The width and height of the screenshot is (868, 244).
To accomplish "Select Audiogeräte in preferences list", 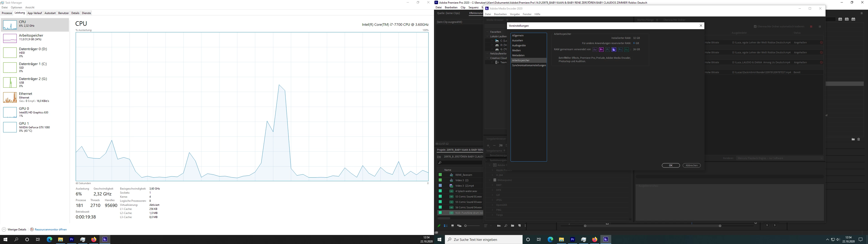I will pos(528,45).
